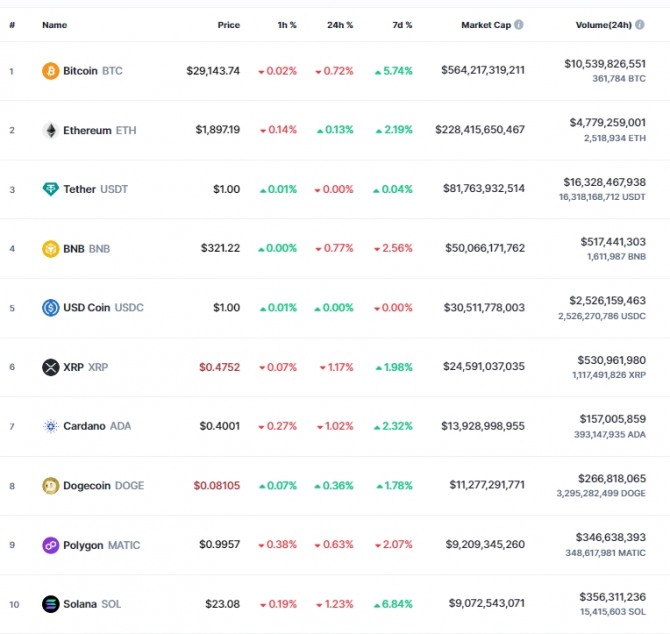Sort by 7d % column header
Screen dimensions: 670x634
pyautogui.click(x=402, y=25)
